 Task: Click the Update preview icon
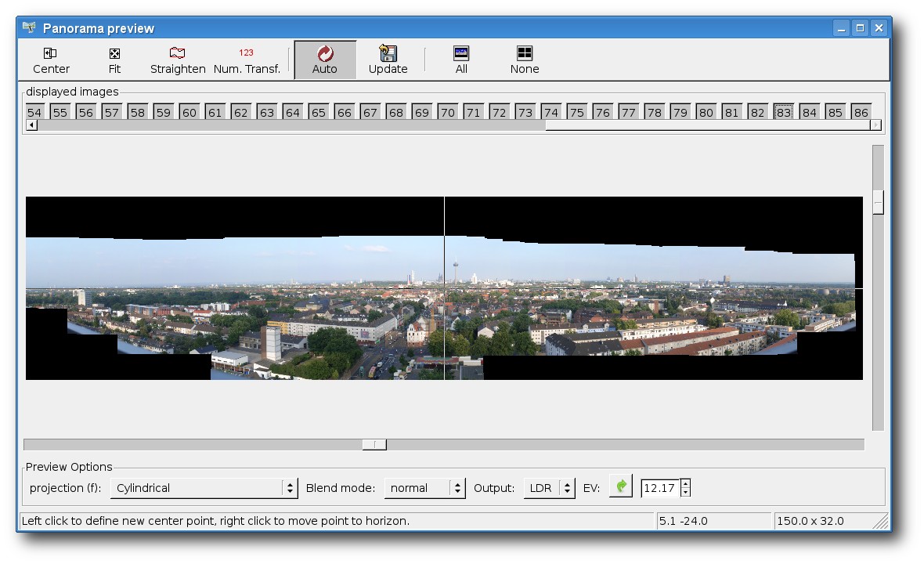pos(388,53)
